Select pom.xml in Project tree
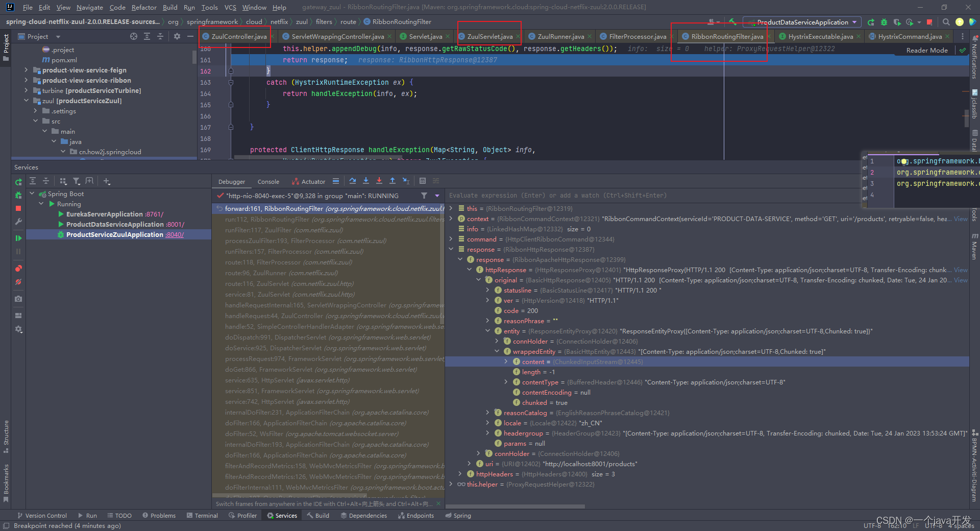This screenshot has width=980, height=531. click(x=64, y=60)
